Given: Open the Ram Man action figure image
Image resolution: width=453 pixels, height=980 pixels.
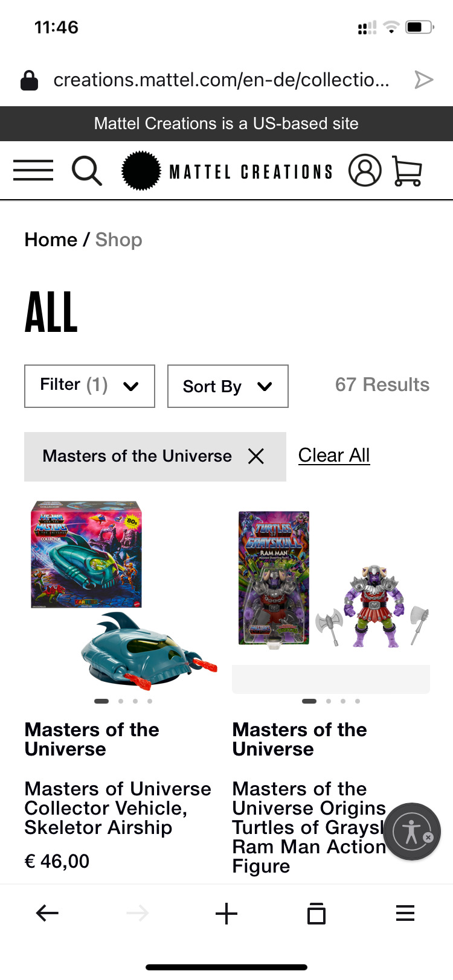Looking at the screenshot, I should tap(331, 579).
